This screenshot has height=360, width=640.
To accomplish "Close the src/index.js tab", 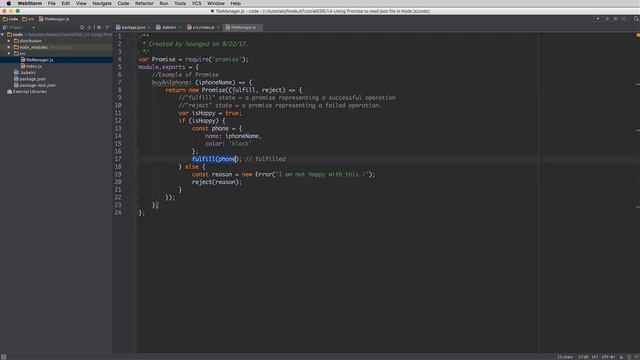I will click(218, 27).
